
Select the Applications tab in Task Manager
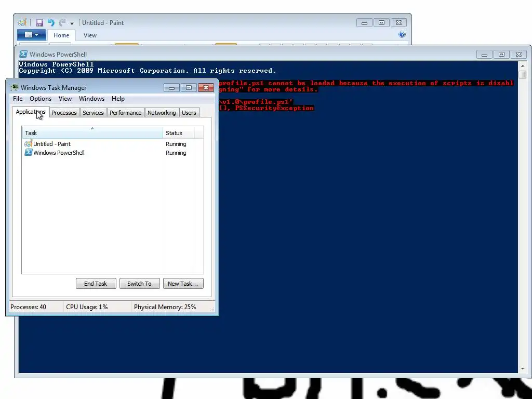point(31,112)
